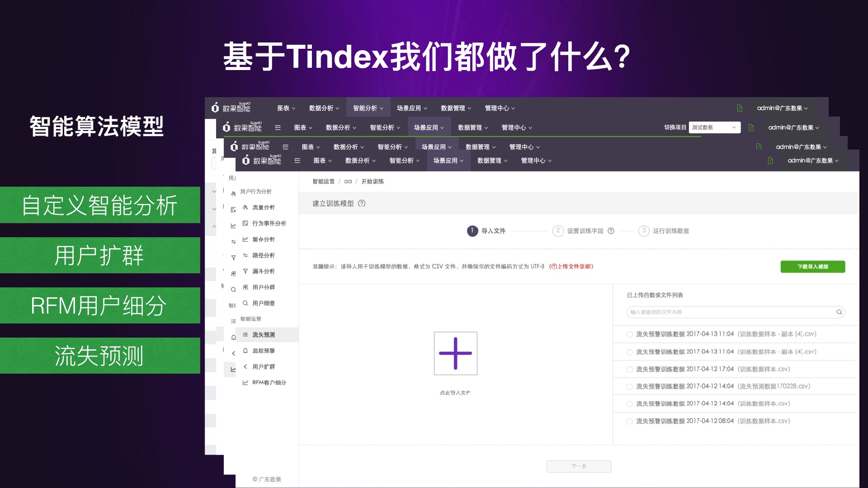This screenshot has width=868, height=488.
Task: Open the red 上传文件说明 link
Action: [571, 267]
